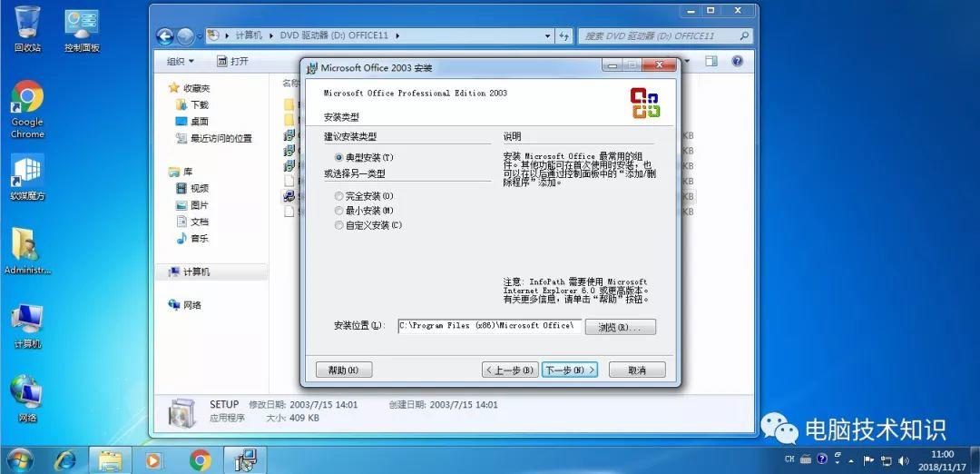980x474 pixels.
Task: Open 控制面板 desktop icon
Action: 82,29
